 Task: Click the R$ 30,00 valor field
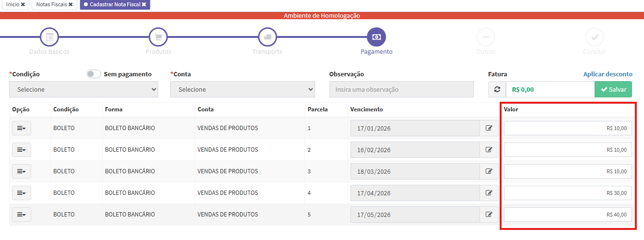click(x=567, y=193)
